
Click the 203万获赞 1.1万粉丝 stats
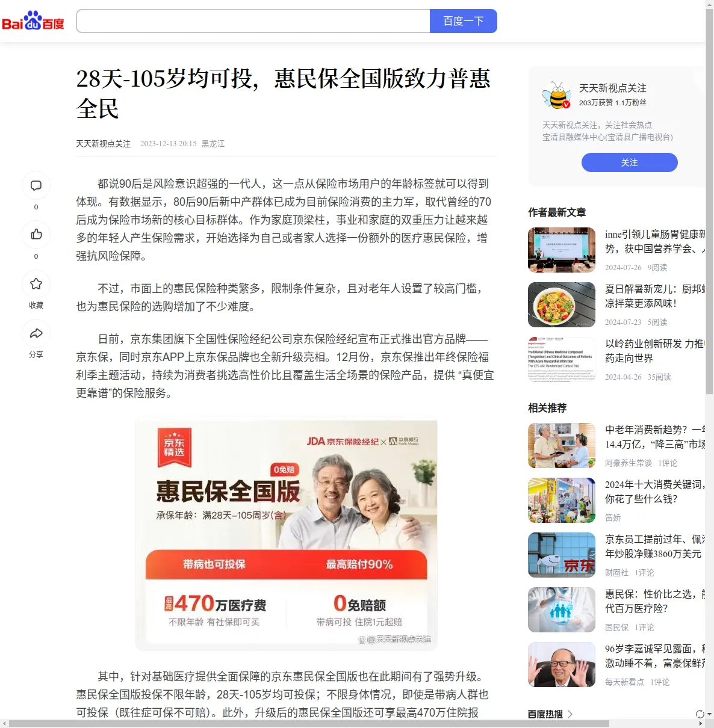[613, 103]
